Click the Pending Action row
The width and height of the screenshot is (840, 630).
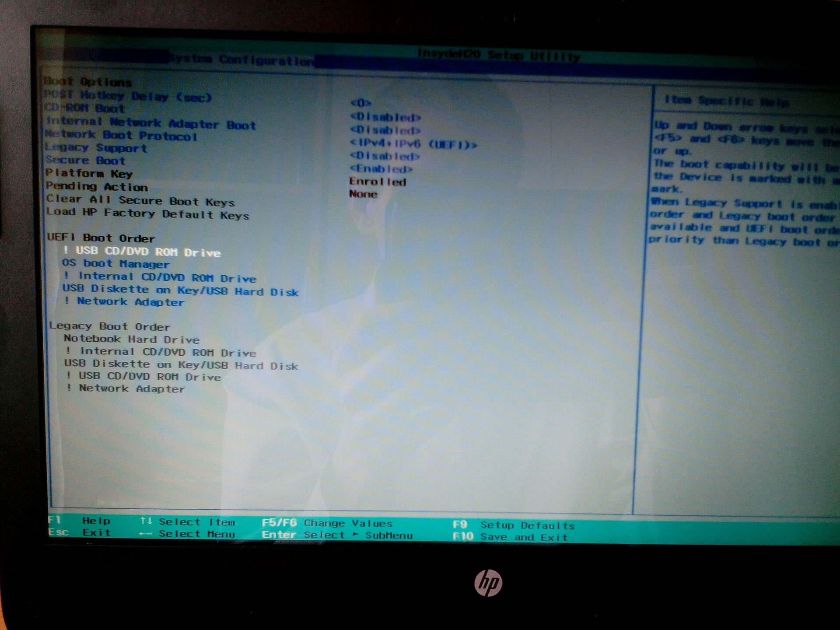click(x=97, y=186)
